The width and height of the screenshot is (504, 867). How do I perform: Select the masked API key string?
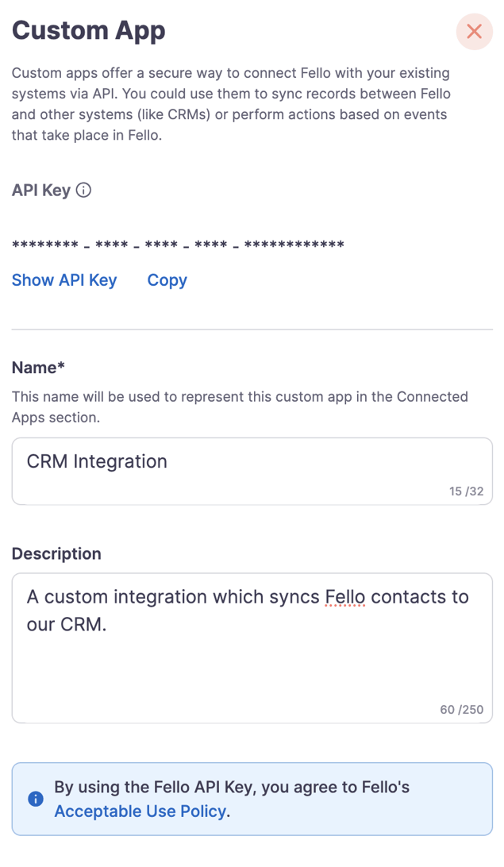coord(178,245)
